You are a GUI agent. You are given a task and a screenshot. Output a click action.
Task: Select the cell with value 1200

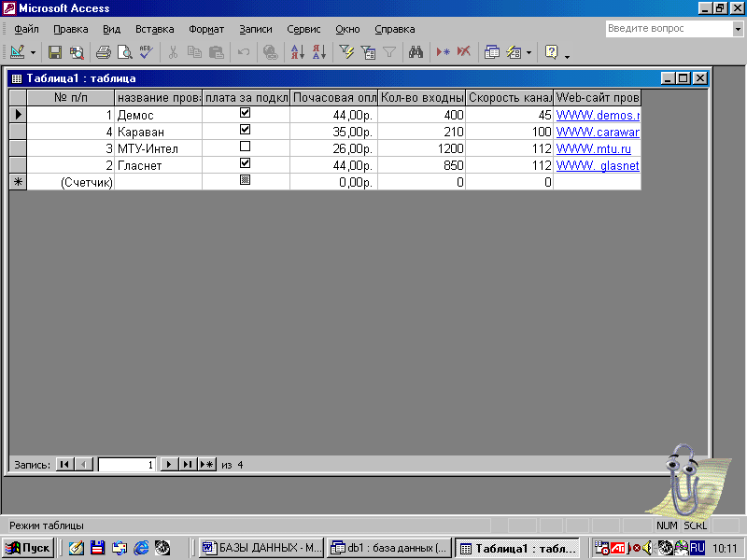point(422,148)
